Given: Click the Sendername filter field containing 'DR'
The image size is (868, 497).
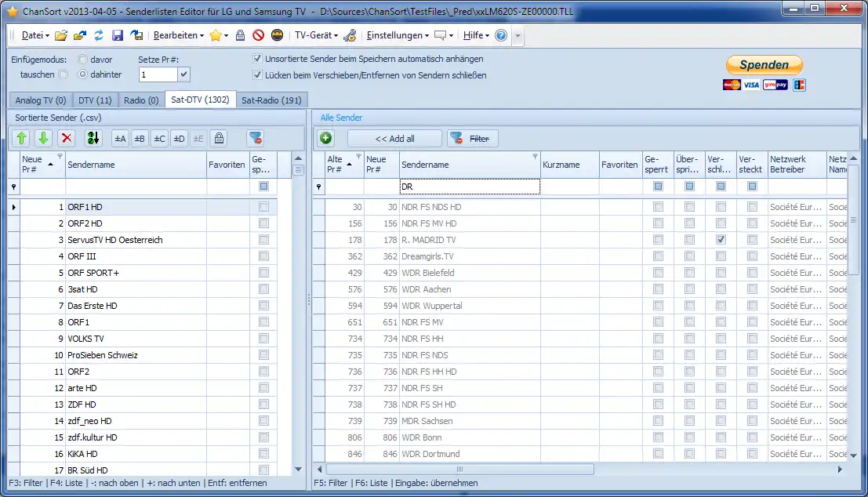Looking at the screenshot, I should point(469,187).
